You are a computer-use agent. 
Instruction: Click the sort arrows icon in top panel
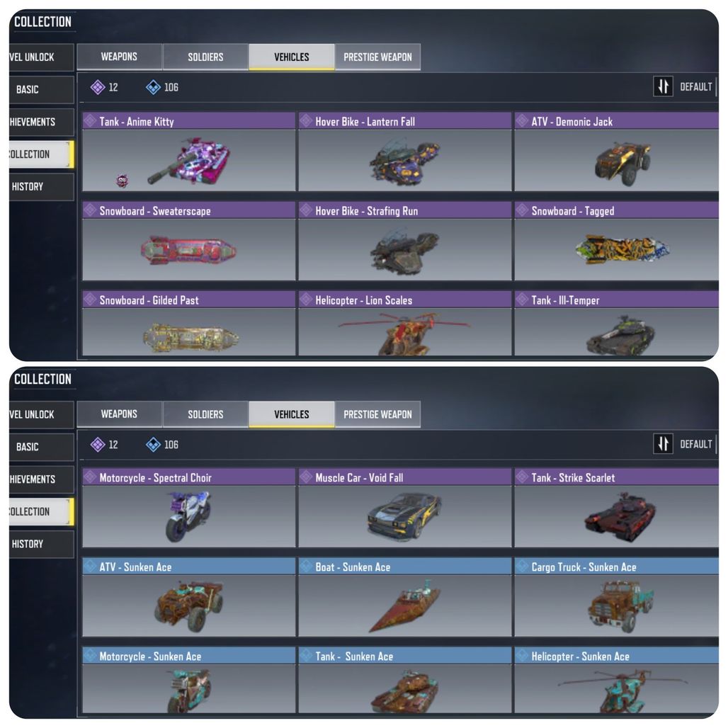663,86
